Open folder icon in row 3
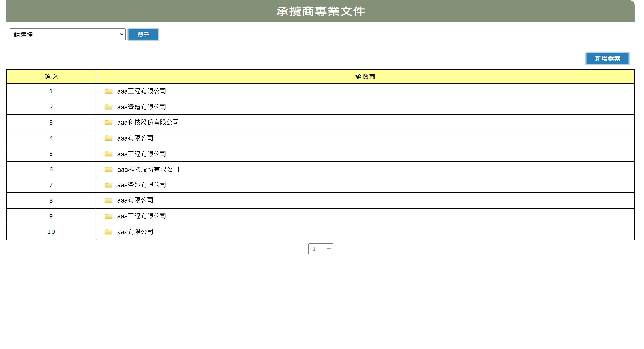The height and width of the screenshot is (349, 644). (x=108, y=123)
